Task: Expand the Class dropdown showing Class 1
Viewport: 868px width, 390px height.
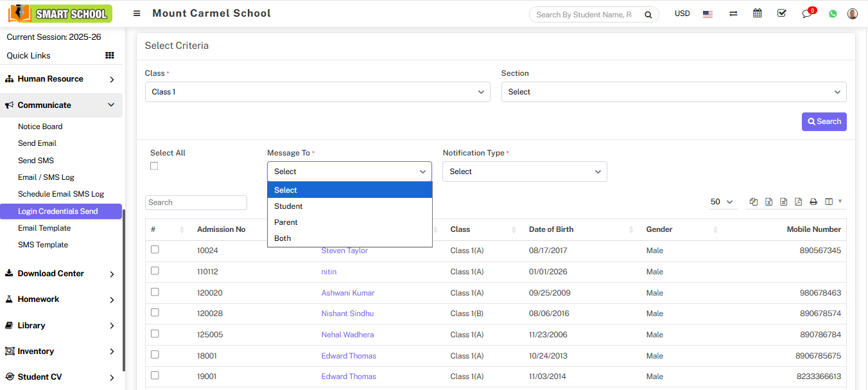Action: (x=318, y=92)
